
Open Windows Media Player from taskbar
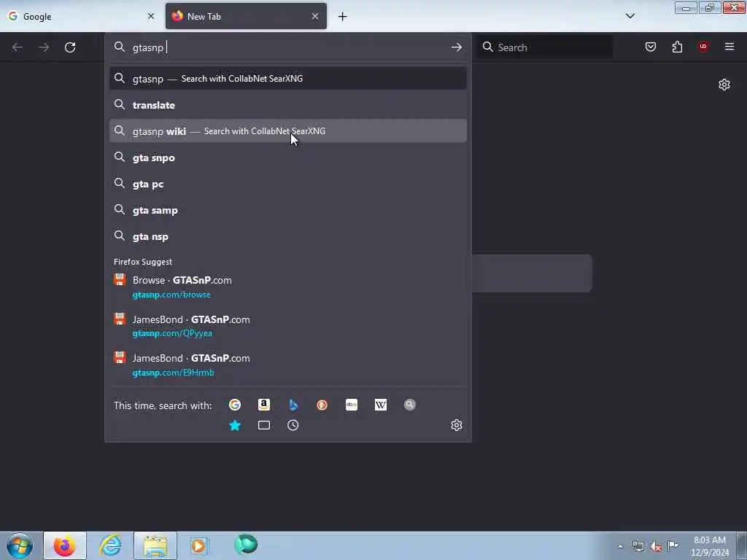click(x=199, y=545)
